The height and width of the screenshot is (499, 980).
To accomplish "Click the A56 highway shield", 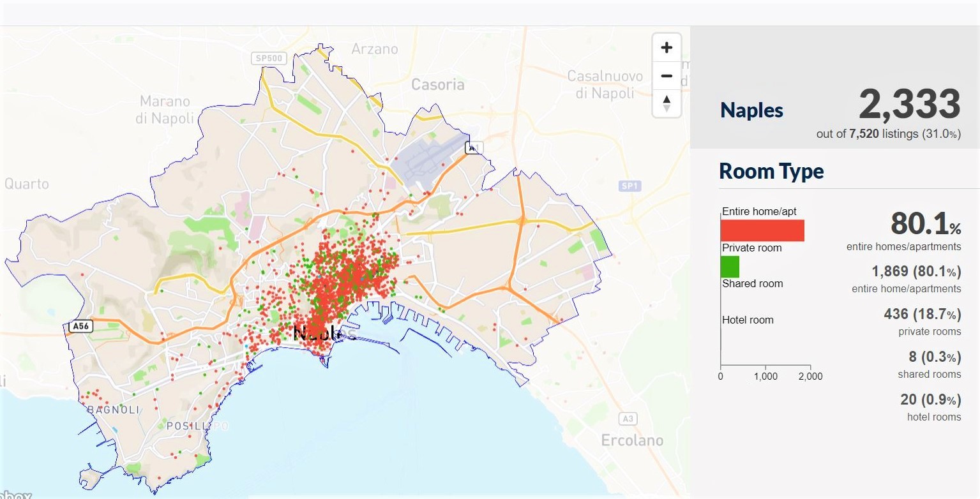I will [x=80, y=327].
